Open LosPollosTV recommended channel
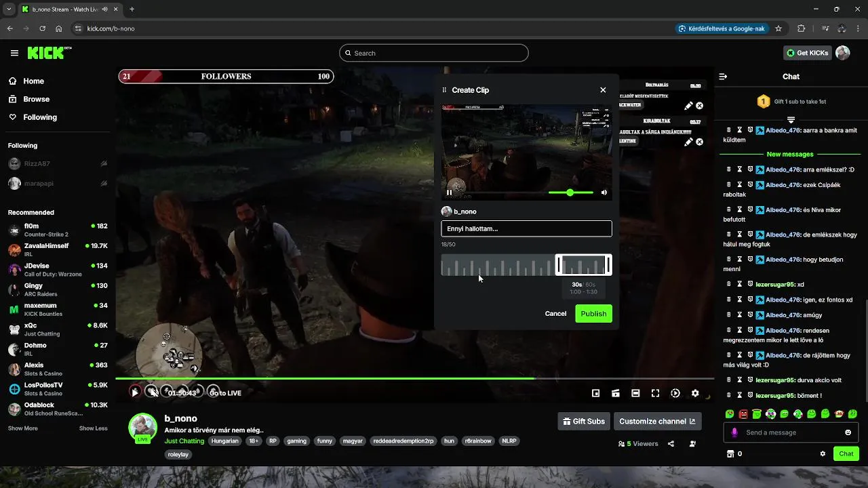Viewport: 868px width, 488px height. coord(57,389)
